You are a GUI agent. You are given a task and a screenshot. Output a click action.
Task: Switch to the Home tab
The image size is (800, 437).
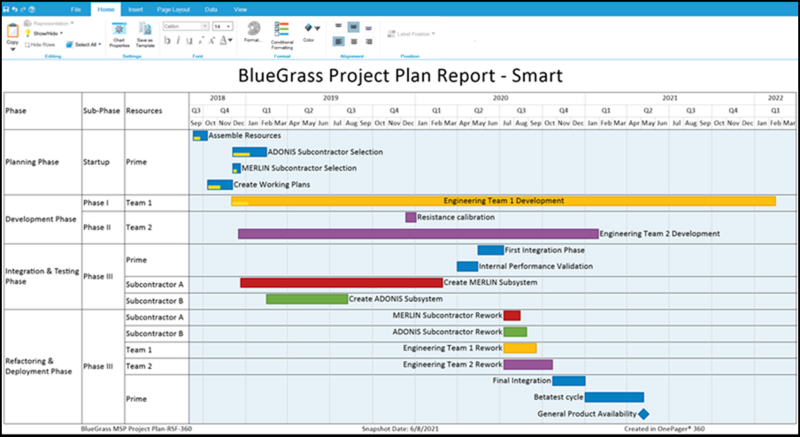[106, 9]
